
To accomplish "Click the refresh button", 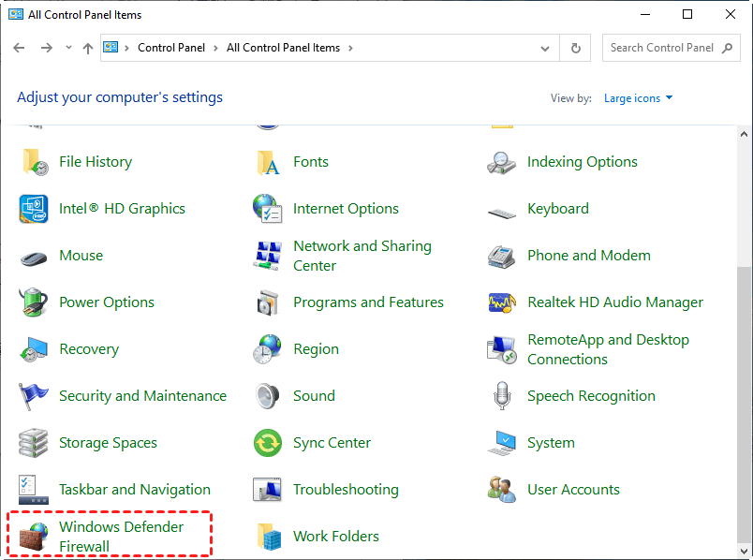I will 576,48.
